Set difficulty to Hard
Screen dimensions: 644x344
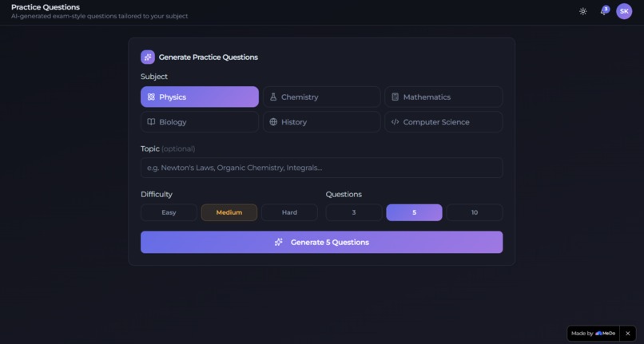(x=289, y=212)
